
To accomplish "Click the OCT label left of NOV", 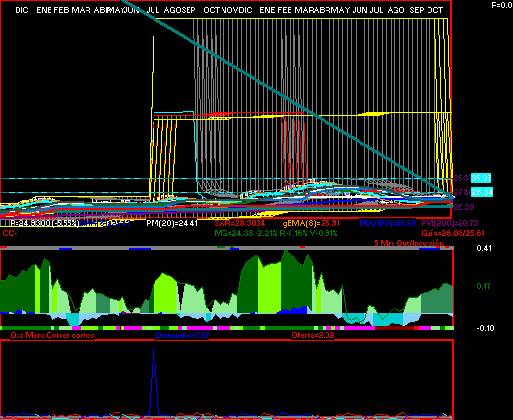I will coord(211,10).
